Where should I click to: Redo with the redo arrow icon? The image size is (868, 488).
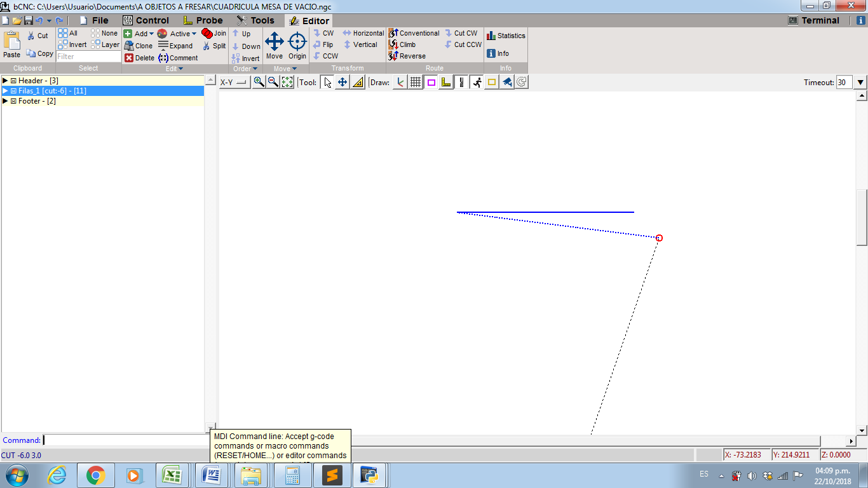59,20
